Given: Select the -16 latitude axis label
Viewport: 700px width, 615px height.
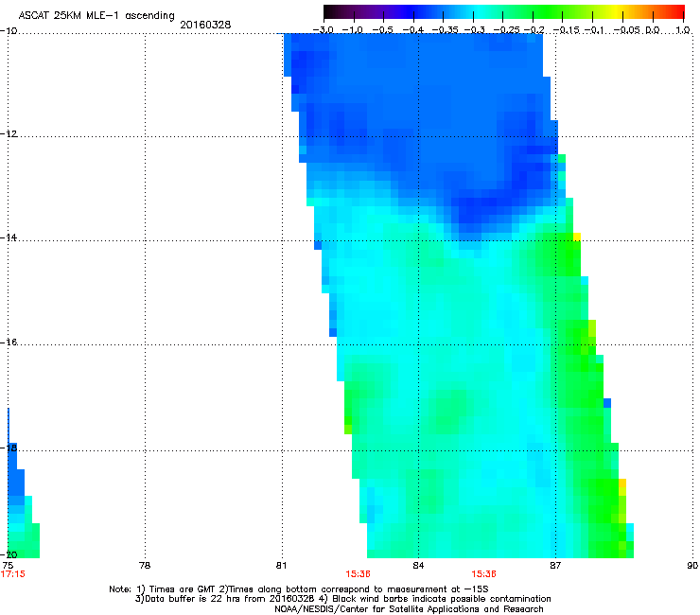Looking at the screenshot, I should coord(9,343).
